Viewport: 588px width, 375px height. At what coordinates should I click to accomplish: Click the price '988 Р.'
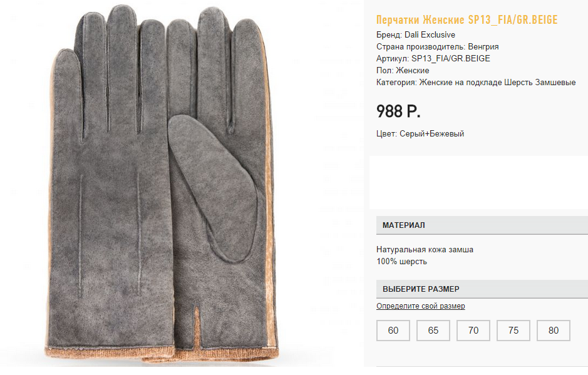pyautogui.click(x=398, y=111)
